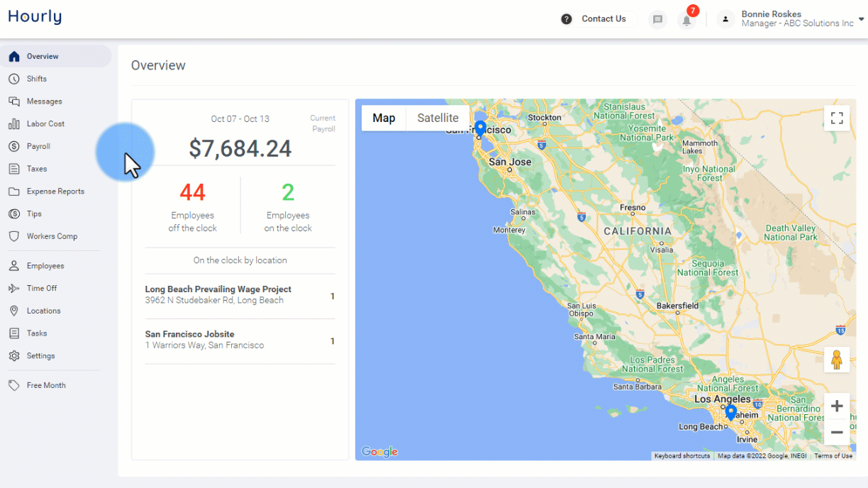Open the Long Beach Prevailing Wage Project row
The width and height of the screenshot is (868, 488).
coord(240,294)
